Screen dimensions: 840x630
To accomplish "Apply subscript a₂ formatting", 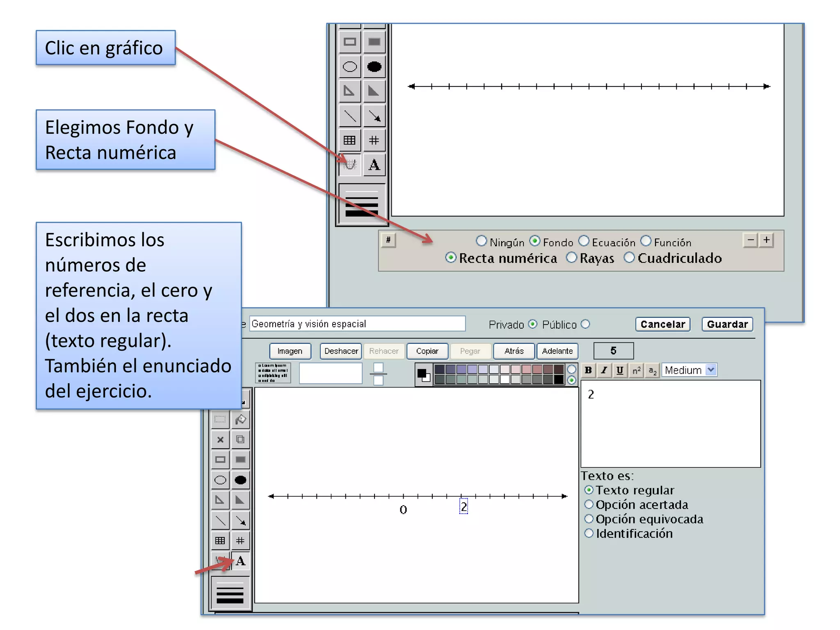I will pyautogui.click(x=652, y=370).
